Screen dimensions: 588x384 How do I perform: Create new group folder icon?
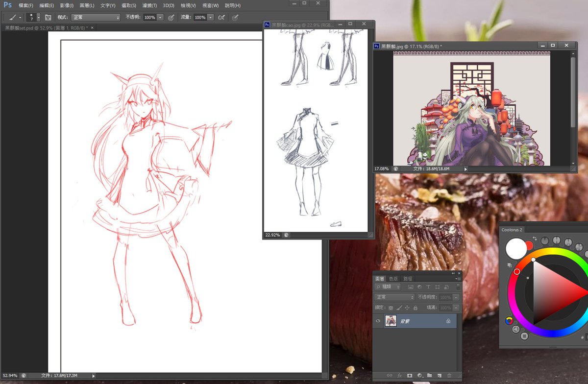[429, 375]
